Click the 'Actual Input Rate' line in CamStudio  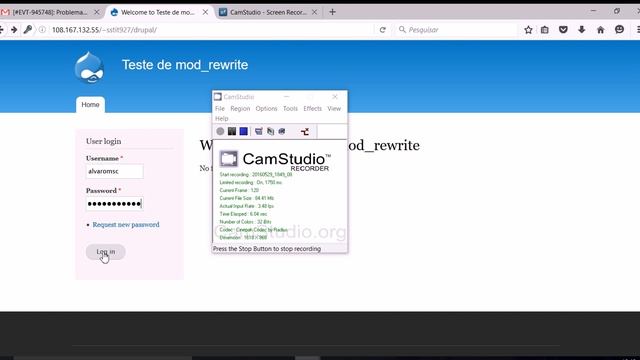(247, 206)
